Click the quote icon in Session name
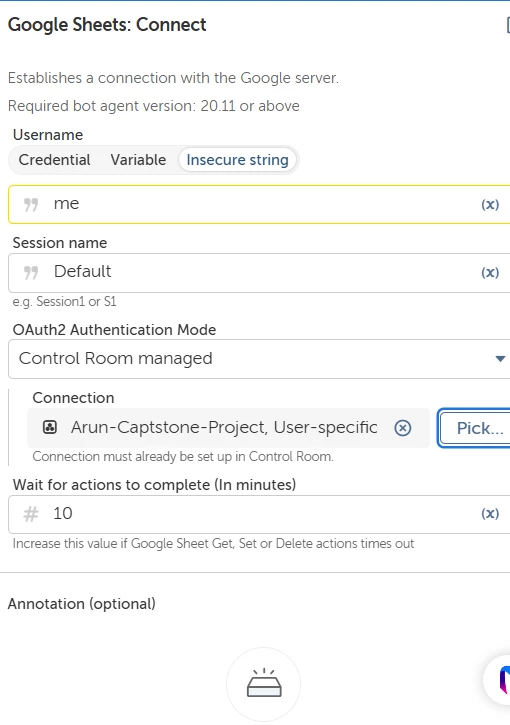 coord(31,272)
